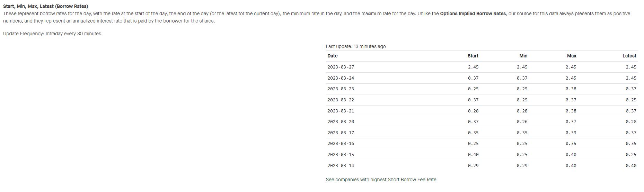
Task: Select the 2023-03-21 date cell
Action: pos(341,111)
